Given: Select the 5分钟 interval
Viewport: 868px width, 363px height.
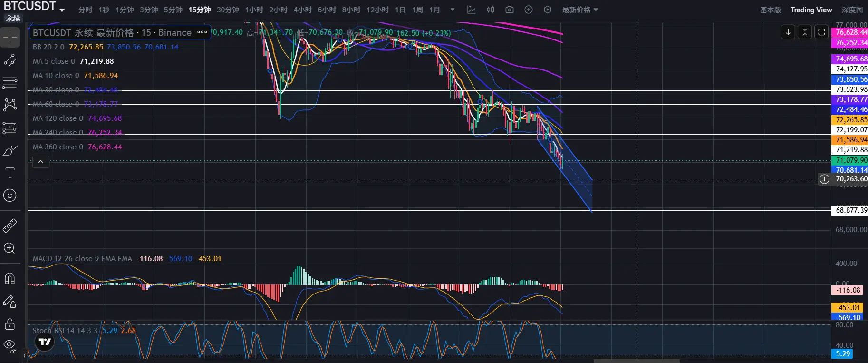Looking at the screenshot, I should (x=173, y=10).
